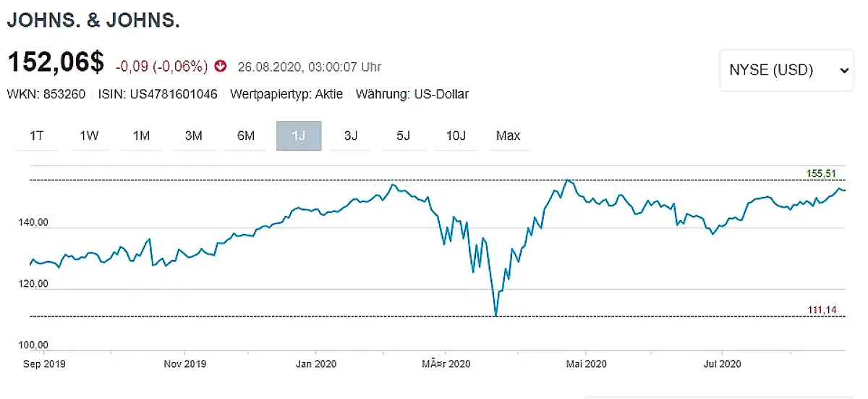The height and width of the screenshot is (399, 868).
Task: Click the JOHNS. & JOHNS. stock title
Action: coord(93,21)
